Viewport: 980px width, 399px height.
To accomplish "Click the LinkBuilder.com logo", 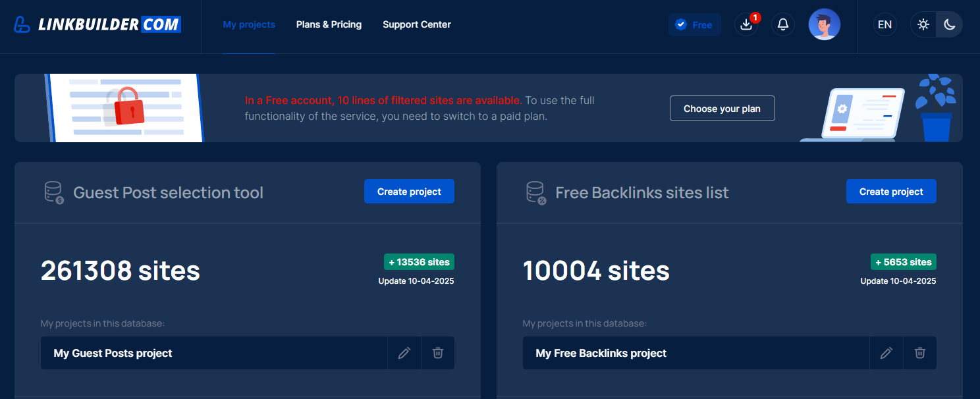I will tap(97, 25).
